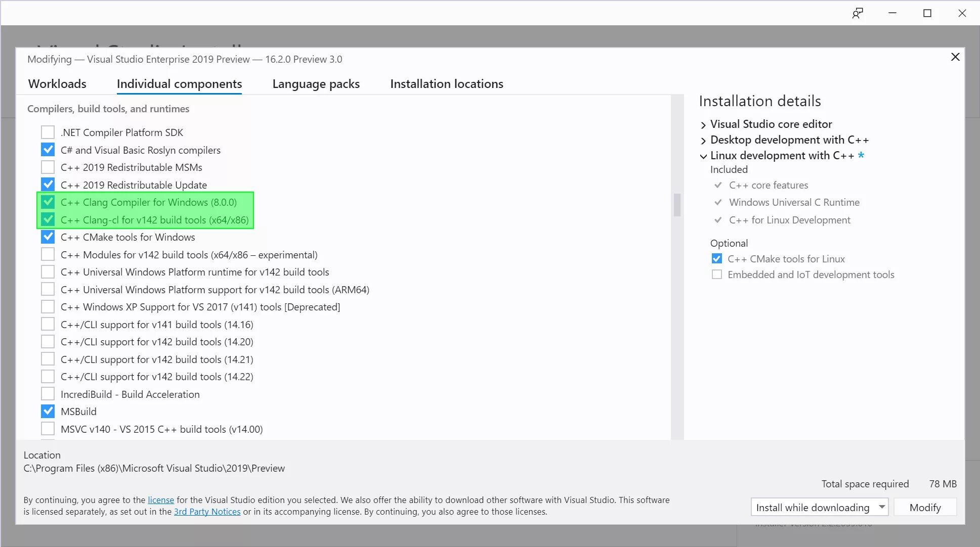Select the Individual components tab
The height and width of the screenshot is (547, 980).
click(179, 84)
